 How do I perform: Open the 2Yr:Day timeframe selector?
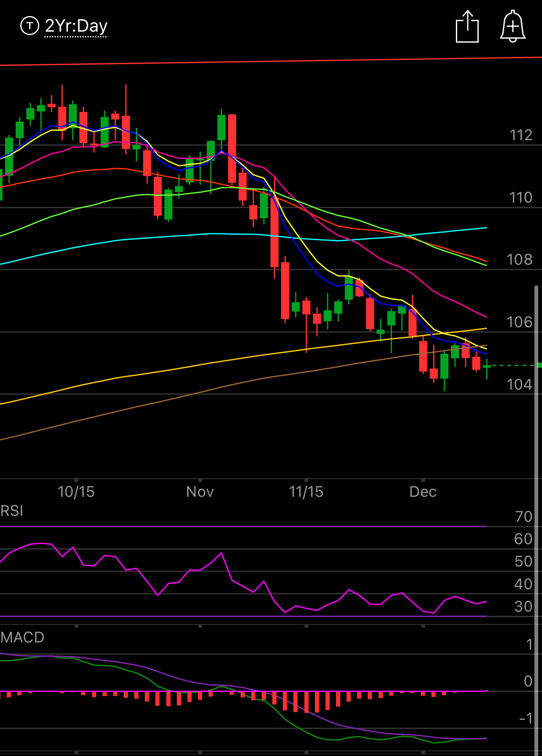[x=76, y=26]
